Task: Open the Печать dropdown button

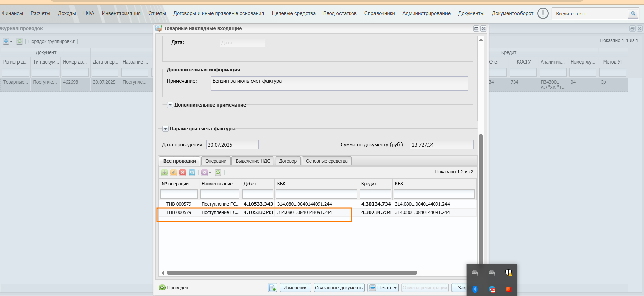Action: click(x=383, y=288)
